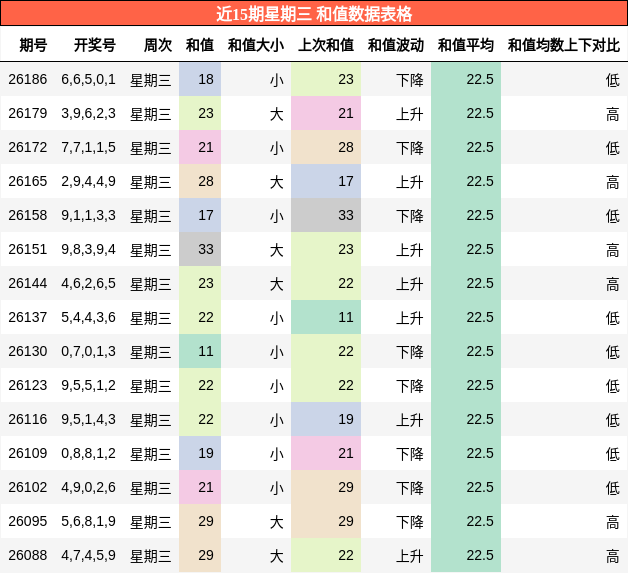Click issue number 26088
628x573 pixels.
(28, 555)
